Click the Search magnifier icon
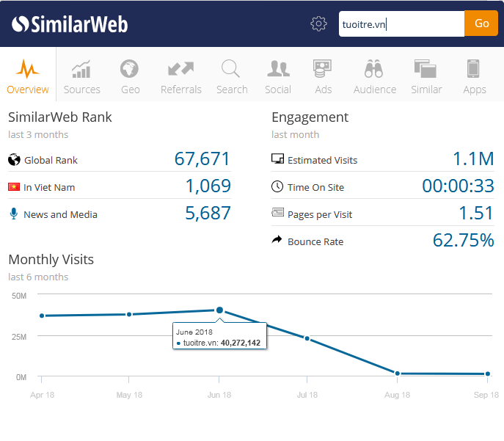 (x=231, y=70)
